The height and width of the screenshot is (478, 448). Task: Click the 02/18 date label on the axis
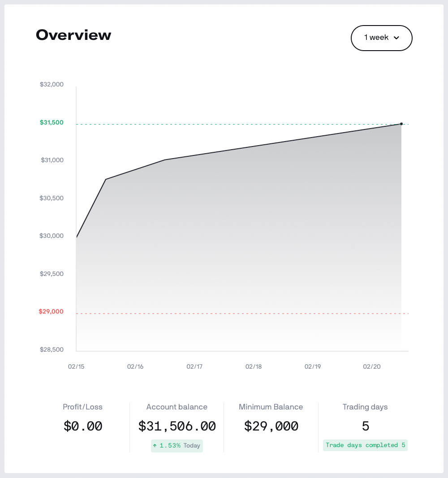(254, 366)
